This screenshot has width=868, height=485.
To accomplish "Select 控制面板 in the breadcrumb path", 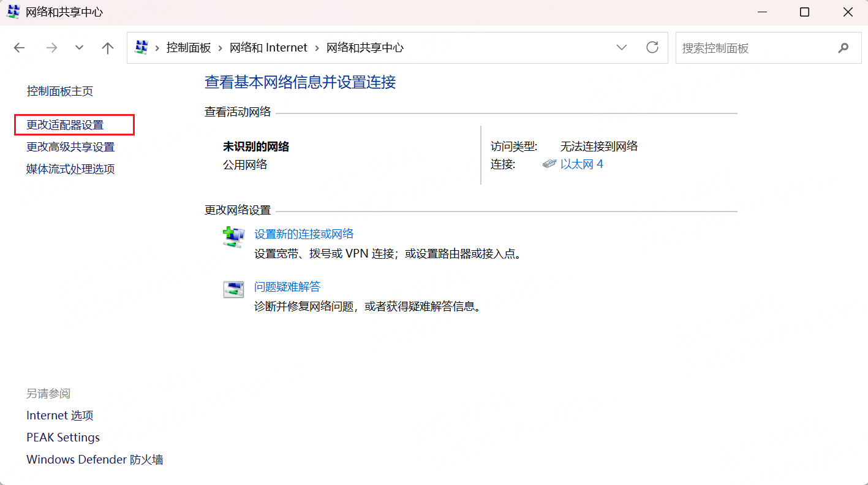I will pos(189,48).
